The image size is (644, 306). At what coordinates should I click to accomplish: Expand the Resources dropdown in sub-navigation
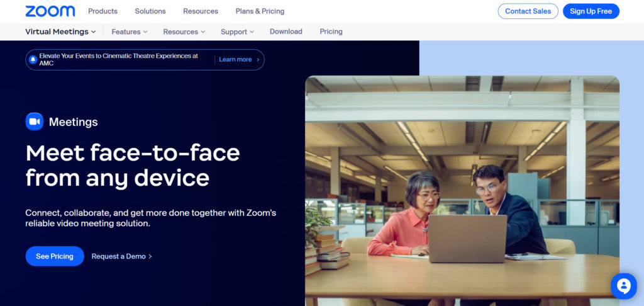(x=184, y=31)
